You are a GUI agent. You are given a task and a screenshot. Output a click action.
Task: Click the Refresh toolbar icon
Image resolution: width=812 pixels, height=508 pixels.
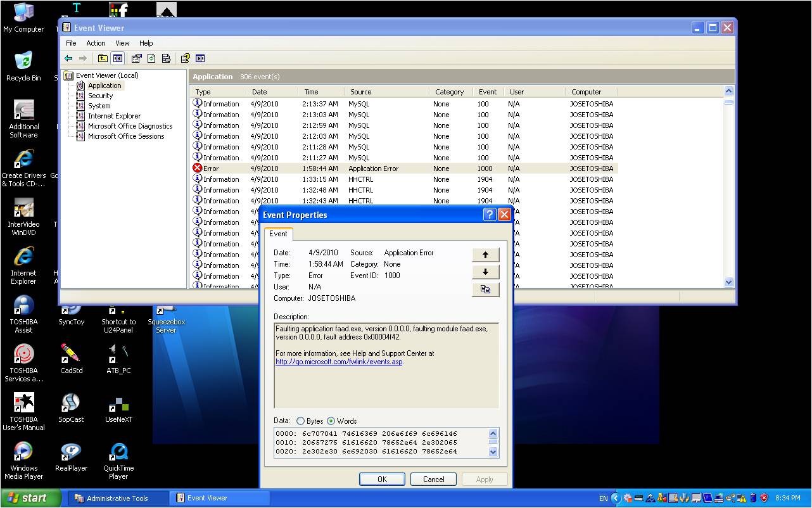(x=151, y=58)
